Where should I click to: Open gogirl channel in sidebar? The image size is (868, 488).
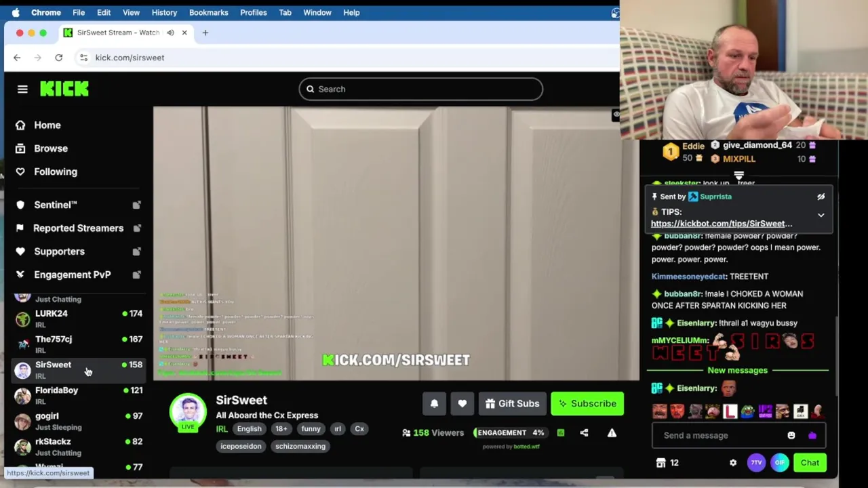click(x=78, y=422)
